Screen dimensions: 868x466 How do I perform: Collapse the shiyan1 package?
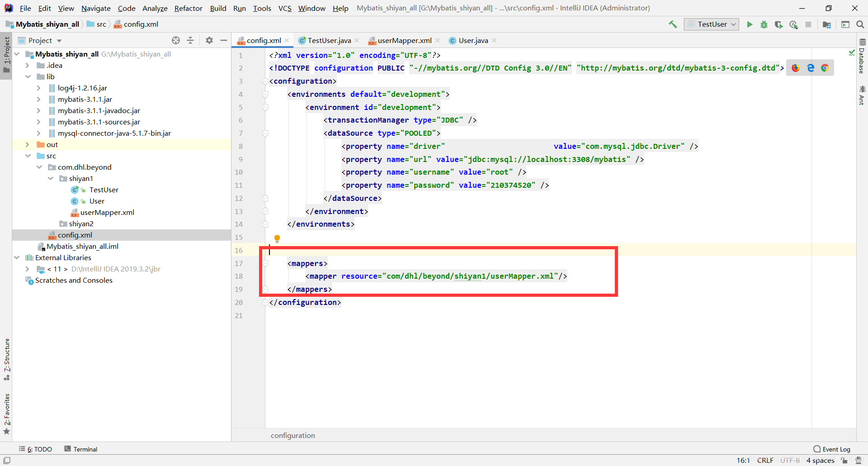50,179
